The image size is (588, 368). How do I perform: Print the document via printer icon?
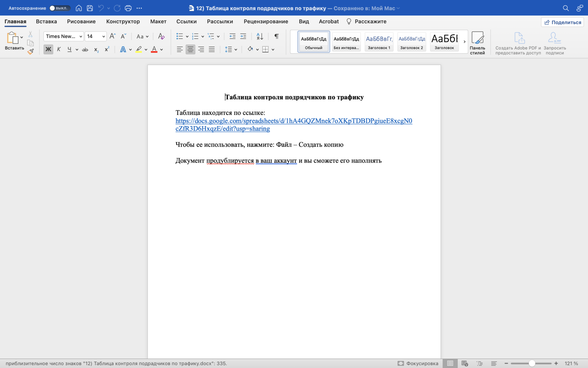[x=128, y=8]
